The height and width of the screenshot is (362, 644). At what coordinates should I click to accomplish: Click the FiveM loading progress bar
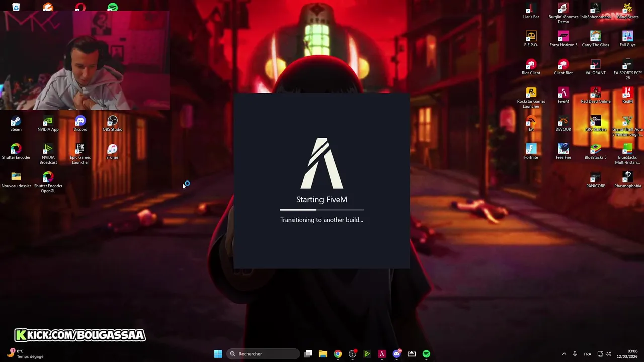(x=321, y=209)
